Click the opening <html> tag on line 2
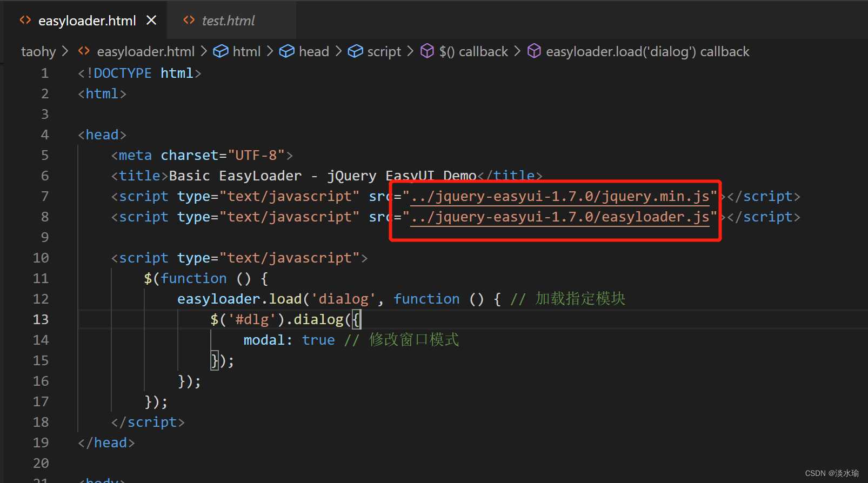 point(102,93)
